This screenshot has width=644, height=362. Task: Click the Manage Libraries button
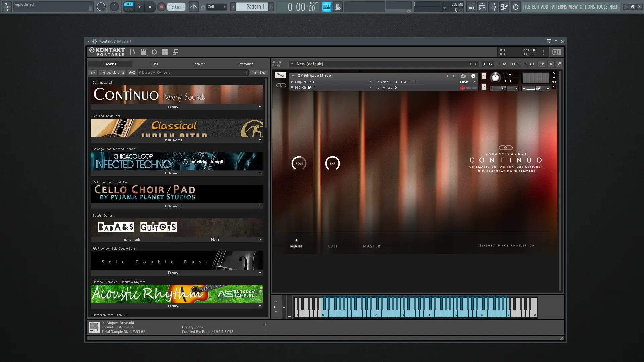(x=112, y=72)
